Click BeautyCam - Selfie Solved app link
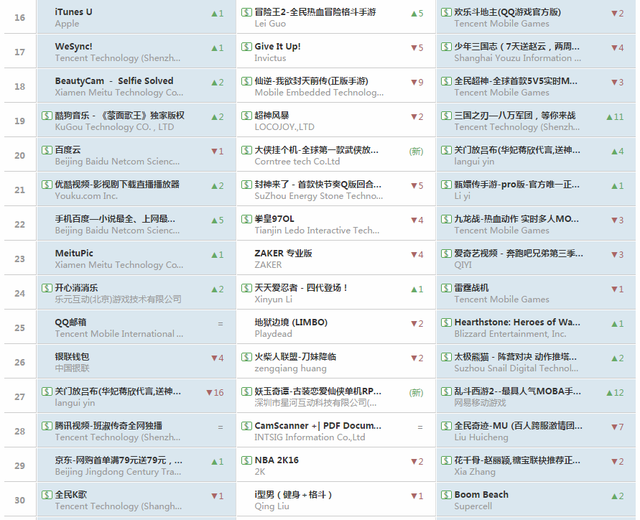Screen dimensions: 640x520 click(x=114, y=81)
